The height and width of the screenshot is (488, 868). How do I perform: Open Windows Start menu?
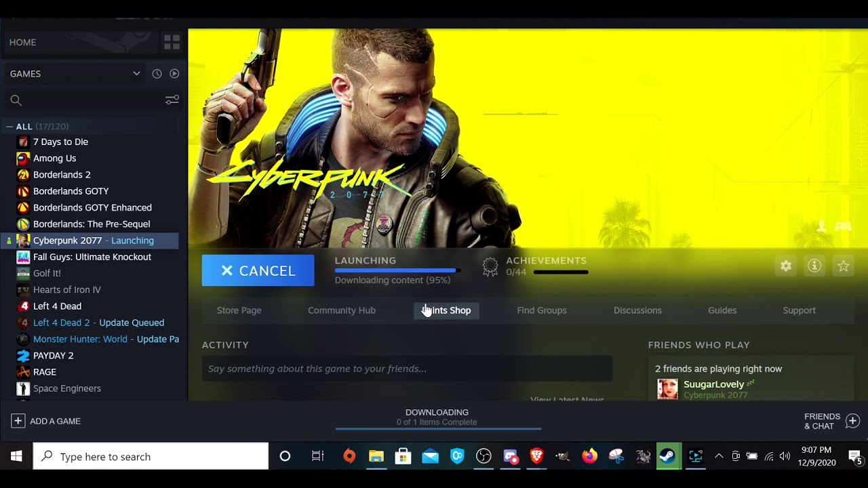[16, 456]
